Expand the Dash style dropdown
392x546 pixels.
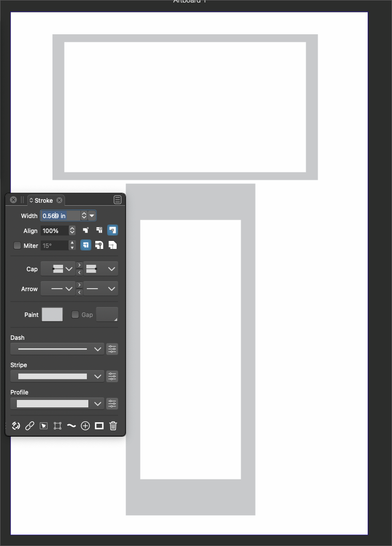click(x=57, y=349)
